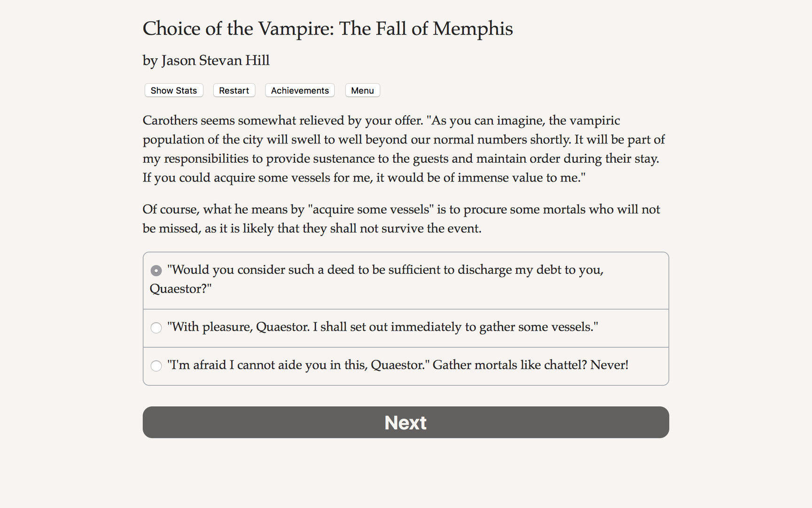Select the radio button for the first dialogue choice
812x508 pixels.
point(156,270)
